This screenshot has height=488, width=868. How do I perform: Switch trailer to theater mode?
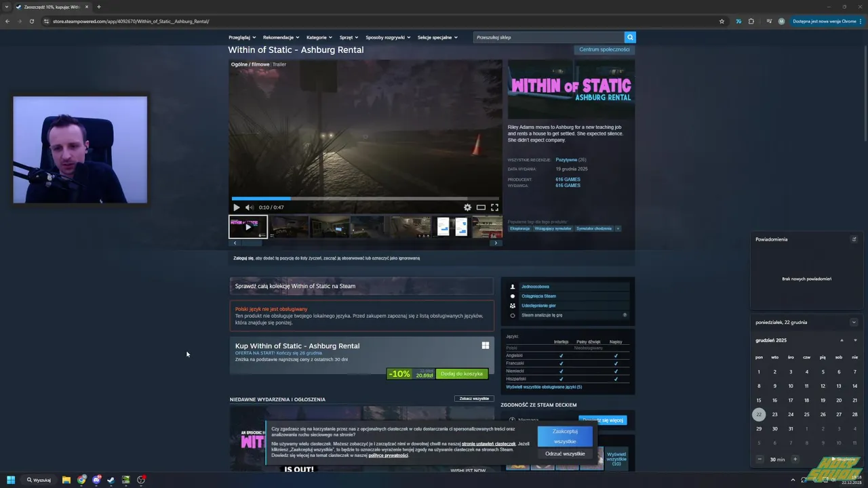pos(481,207)
